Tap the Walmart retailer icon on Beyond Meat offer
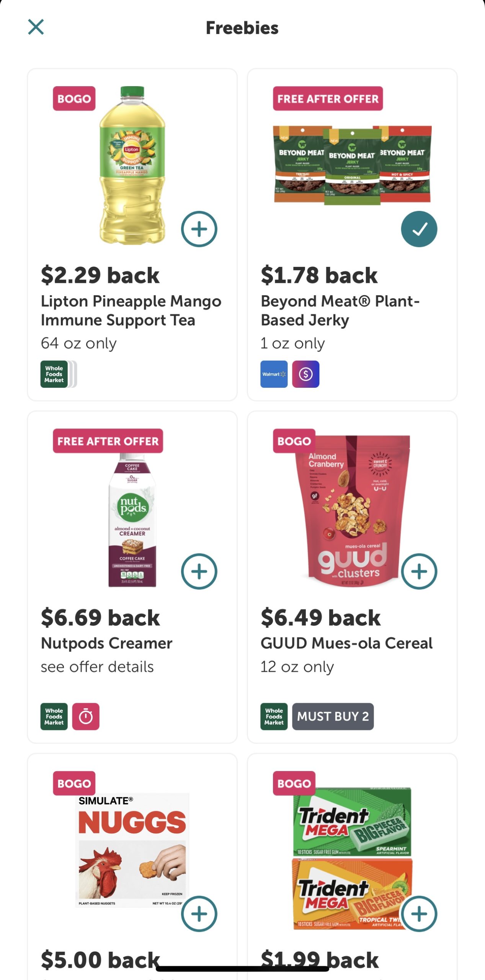 (273, 374)
